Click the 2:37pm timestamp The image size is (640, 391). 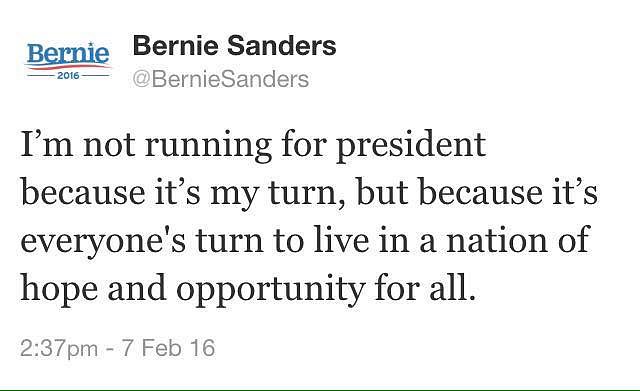59,348
